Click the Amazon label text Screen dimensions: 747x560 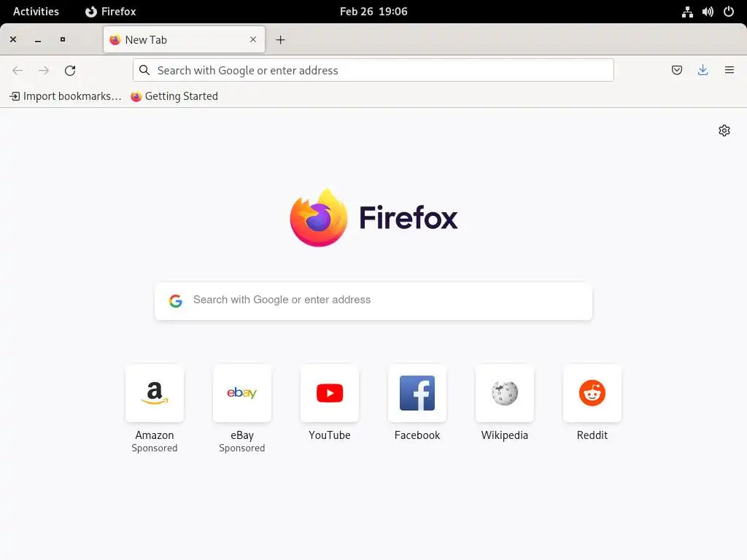155,435
